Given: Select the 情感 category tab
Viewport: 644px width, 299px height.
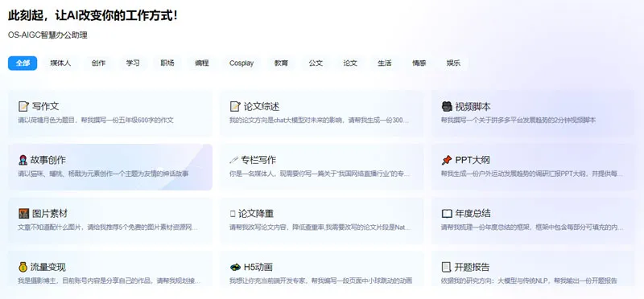Looking at the screenshot, I should [419, 63].
